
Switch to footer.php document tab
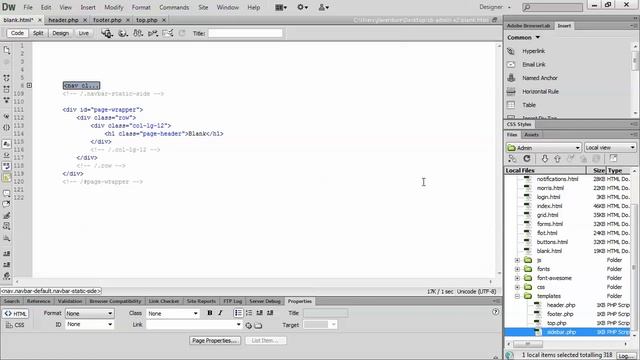click(x=107, y=20)
